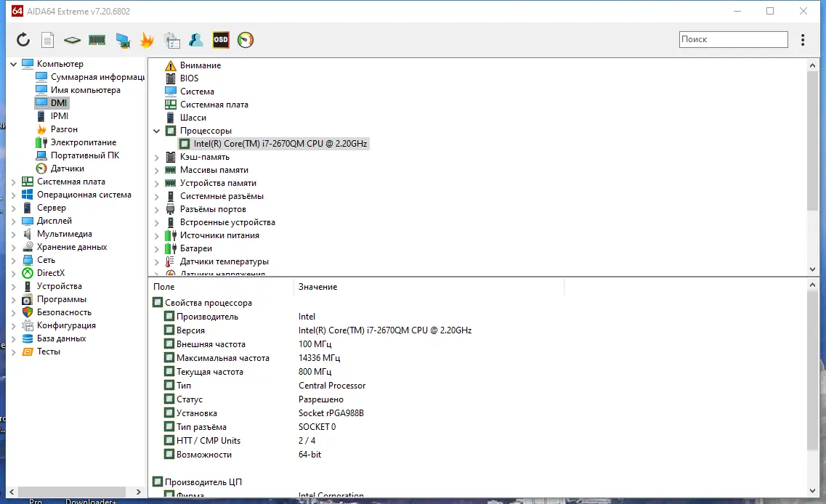
Task: Expand the Сервер sidebar node
Action: [x=14, y=208]
